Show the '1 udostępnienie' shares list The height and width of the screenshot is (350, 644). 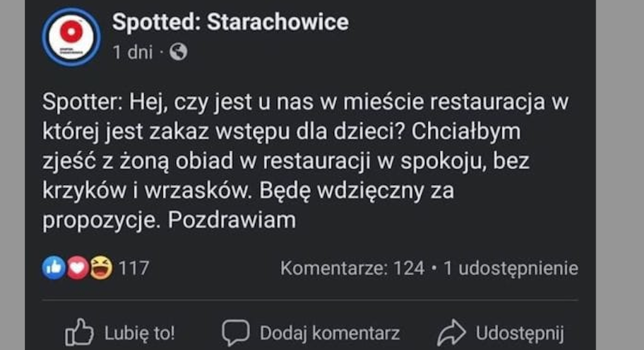510,268
